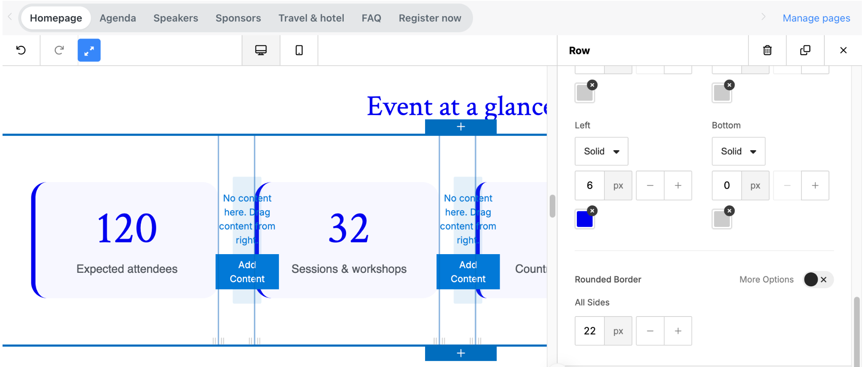Delete the row with trash icon
The image size is (868, 367).
pyautogui.click(x=767, y=50)
